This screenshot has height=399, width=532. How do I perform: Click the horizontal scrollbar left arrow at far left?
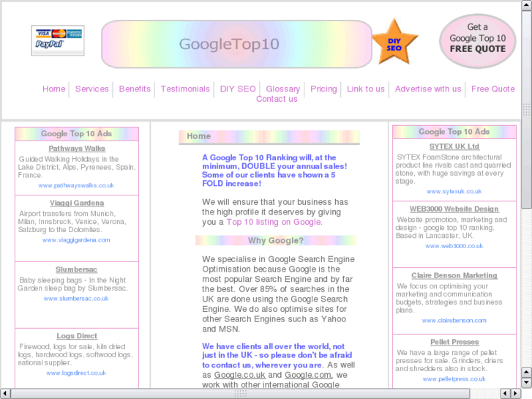(5, 394)
